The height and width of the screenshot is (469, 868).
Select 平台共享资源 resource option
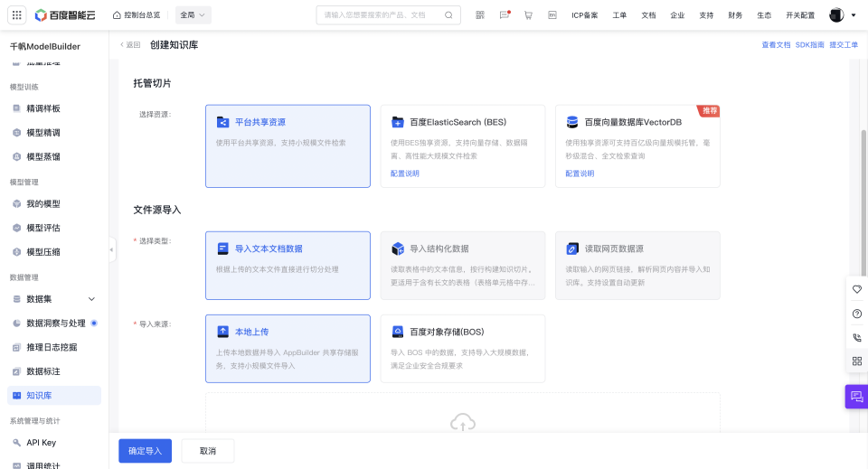click(288, 145)
